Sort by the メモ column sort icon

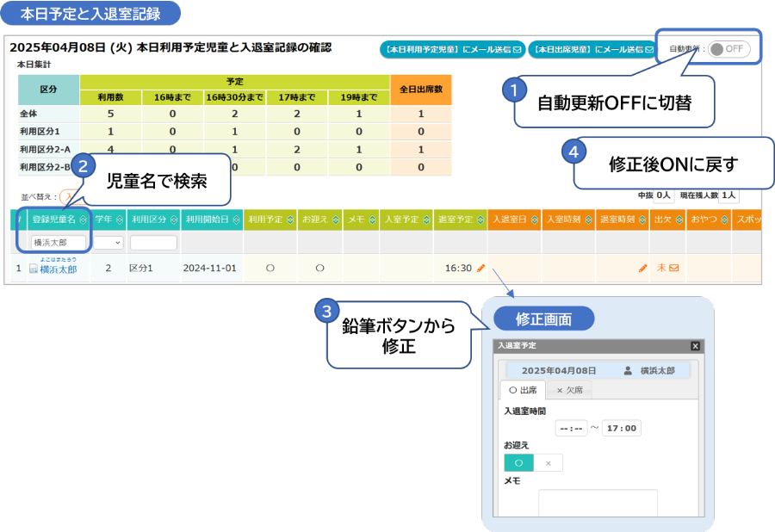(x=373, y=220)
